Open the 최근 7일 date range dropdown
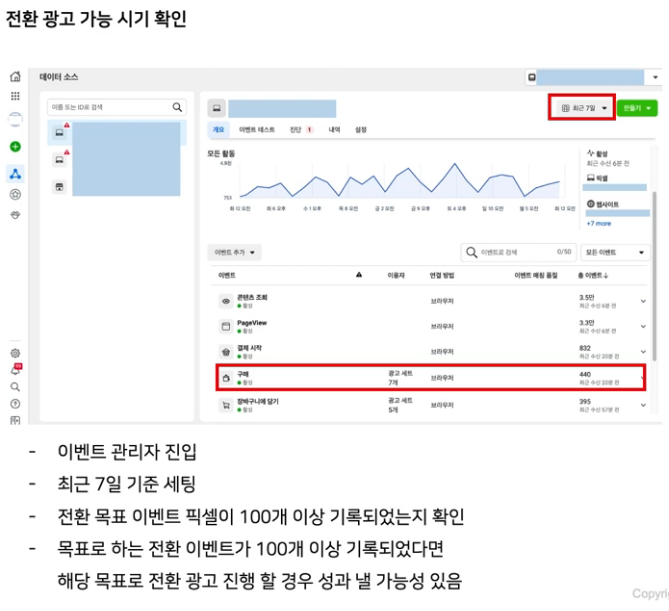Image resolution: width=669 pixels, height=611 pixels. [582, 108]
